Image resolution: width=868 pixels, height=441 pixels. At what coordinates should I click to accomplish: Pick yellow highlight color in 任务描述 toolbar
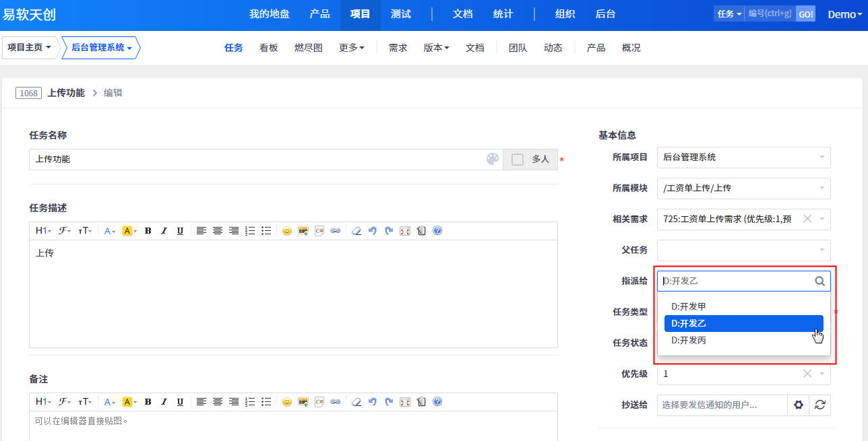pos(129,231)
